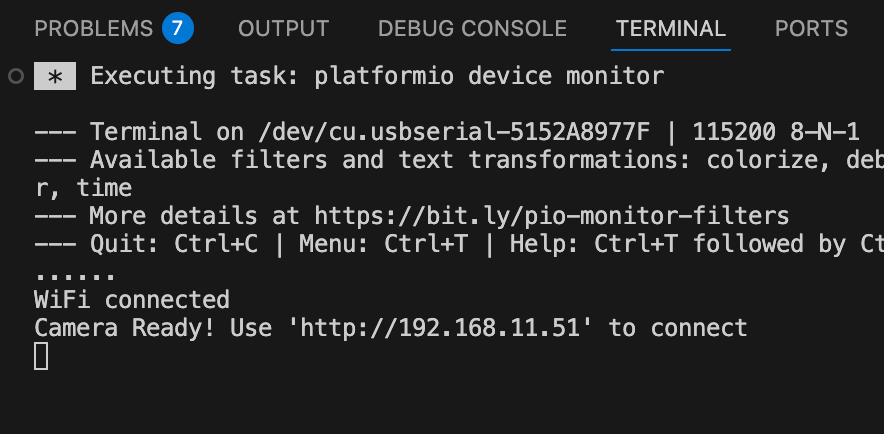The image size is (884, 434).
Task: Click the dotted connection progress line
Action: coord(76,276)
